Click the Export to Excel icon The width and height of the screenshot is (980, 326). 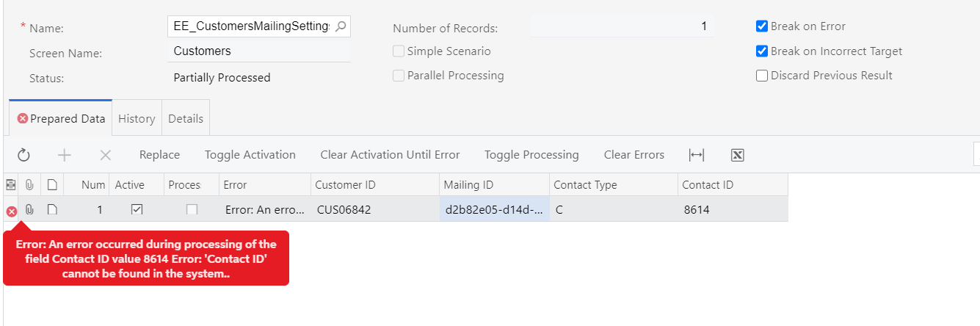click(738, 155)
